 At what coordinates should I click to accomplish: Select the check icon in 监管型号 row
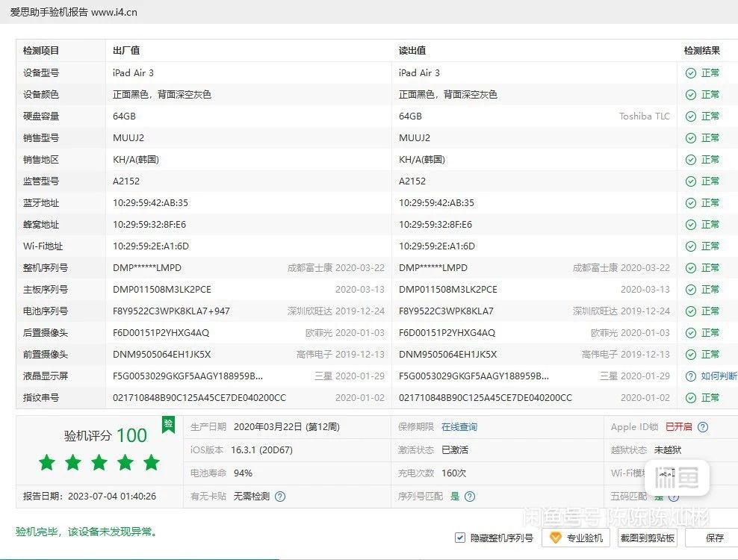coord(690,181)
